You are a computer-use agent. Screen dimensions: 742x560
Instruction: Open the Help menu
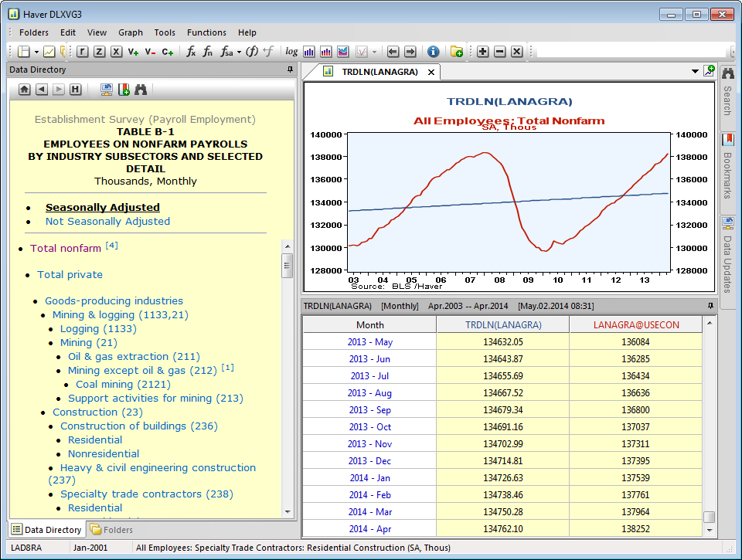[247, 32]
